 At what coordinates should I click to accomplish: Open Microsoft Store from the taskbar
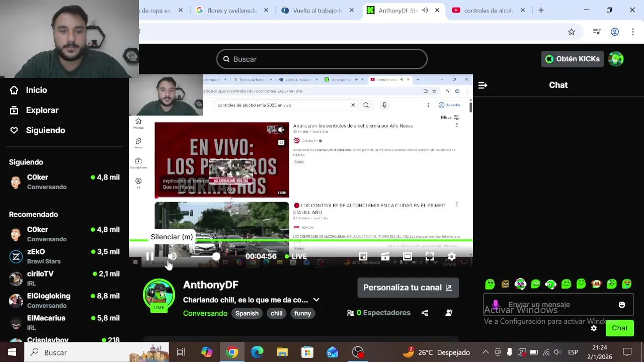click(307, 352)
